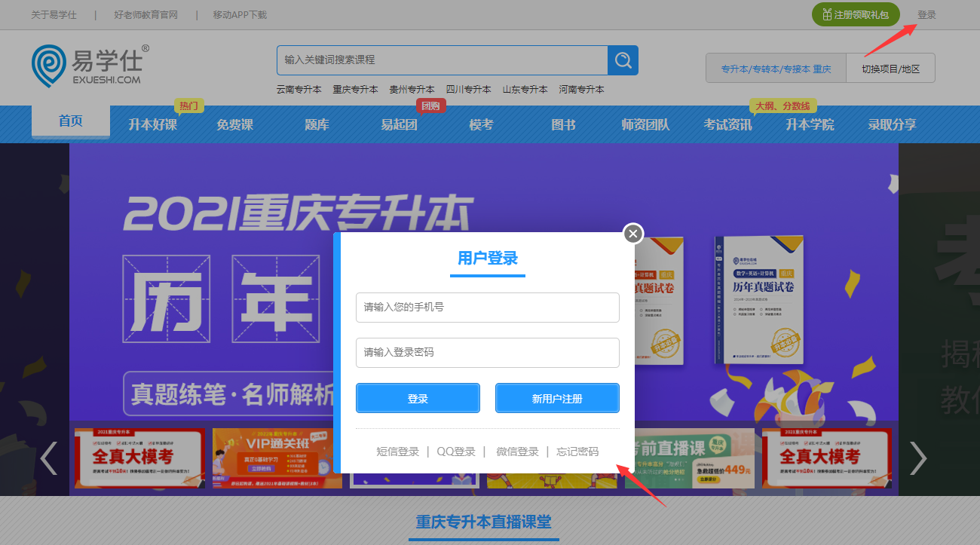Show next banner with right arrow

pos(917,458)
